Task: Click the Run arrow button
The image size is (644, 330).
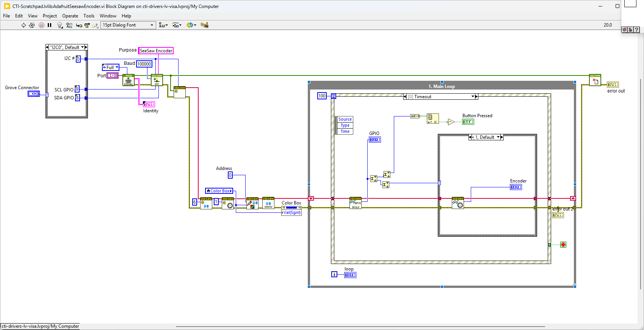Action: (24, 25)
